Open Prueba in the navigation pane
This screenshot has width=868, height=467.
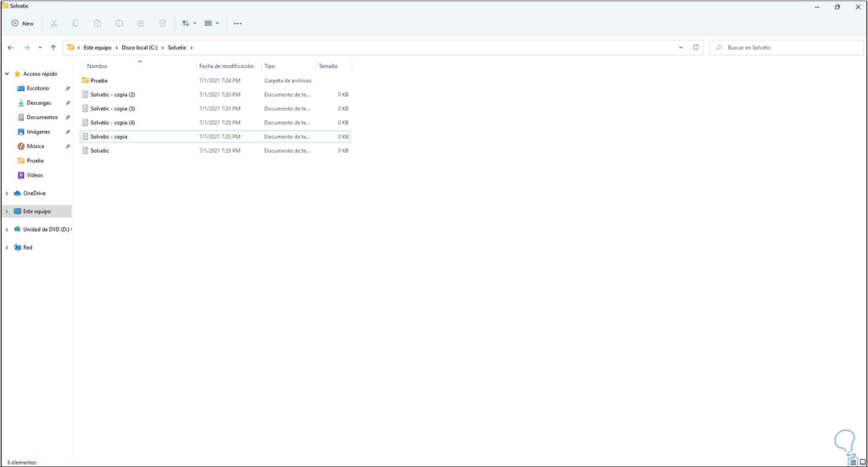point(35,161)
